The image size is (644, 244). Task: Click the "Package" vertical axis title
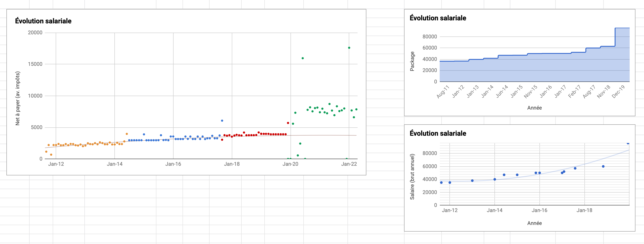[412, 61]
